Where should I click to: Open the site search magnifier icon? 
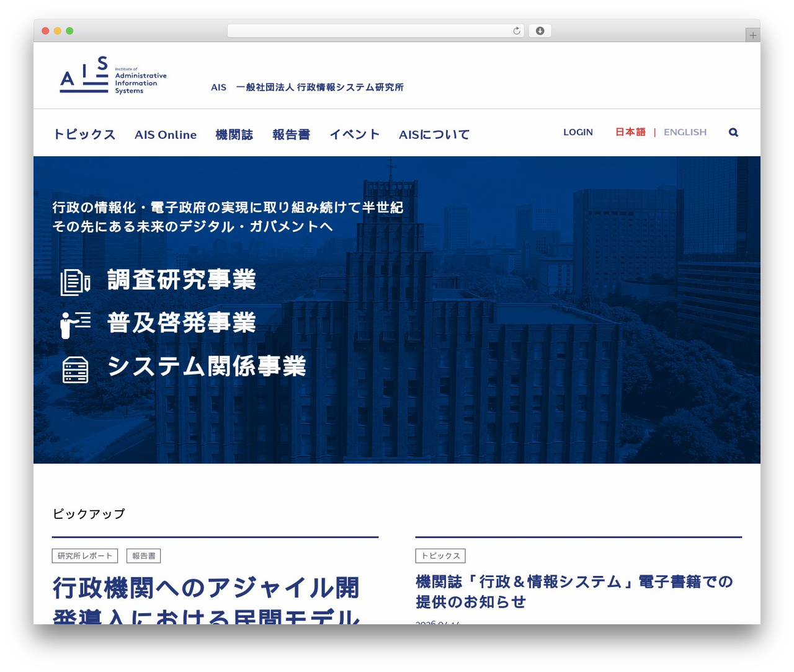[733, 132]
